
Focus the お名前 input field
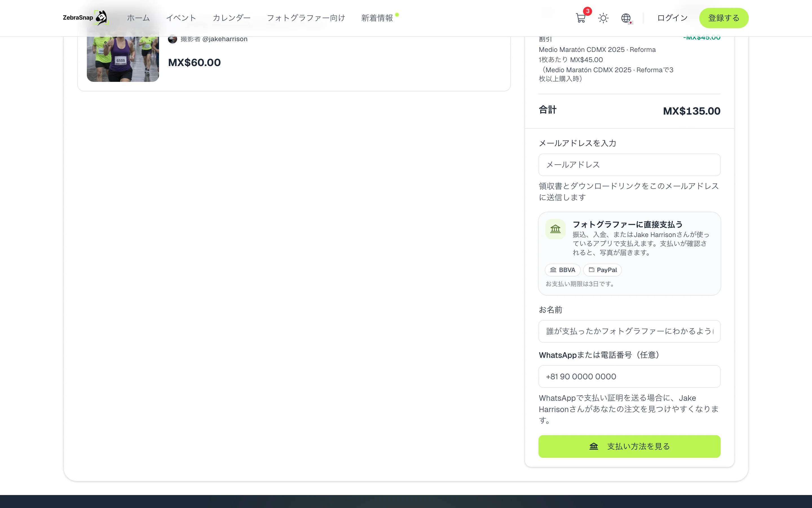pyautogui.click(x=630, y=331)
